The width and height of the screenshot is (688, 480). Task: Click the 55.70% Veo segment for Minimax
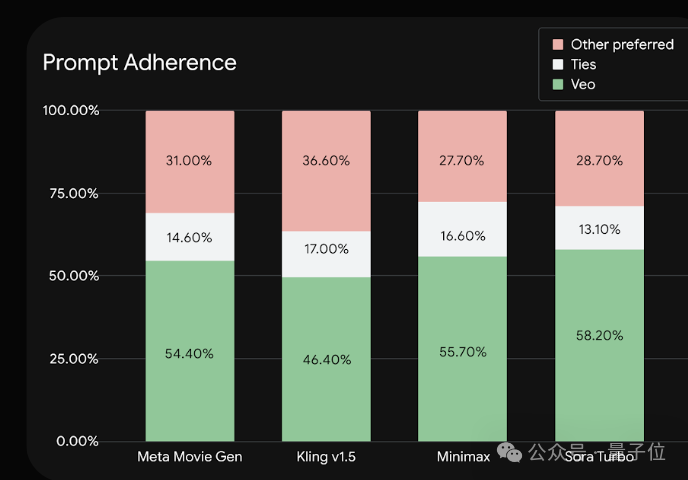click(x=462, y=349)
